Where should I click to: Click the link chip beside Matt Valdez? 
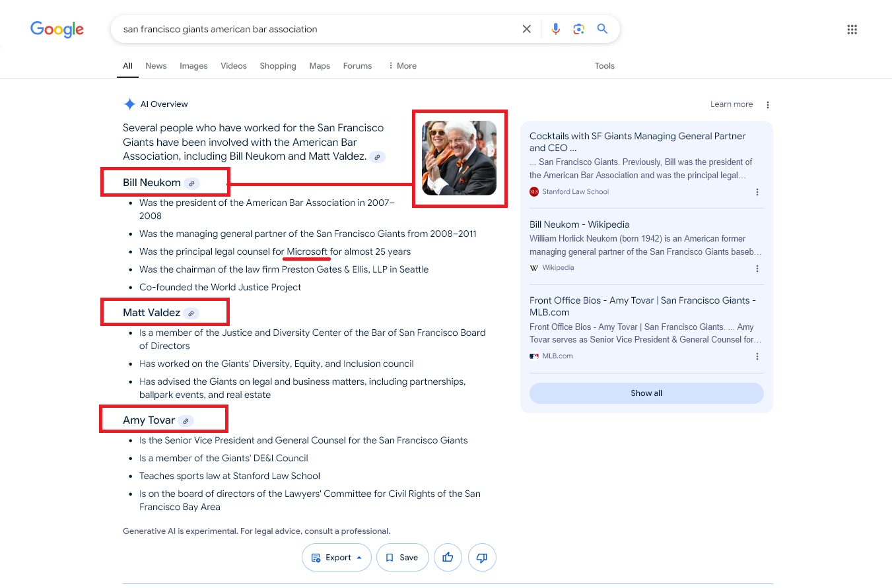191,313
